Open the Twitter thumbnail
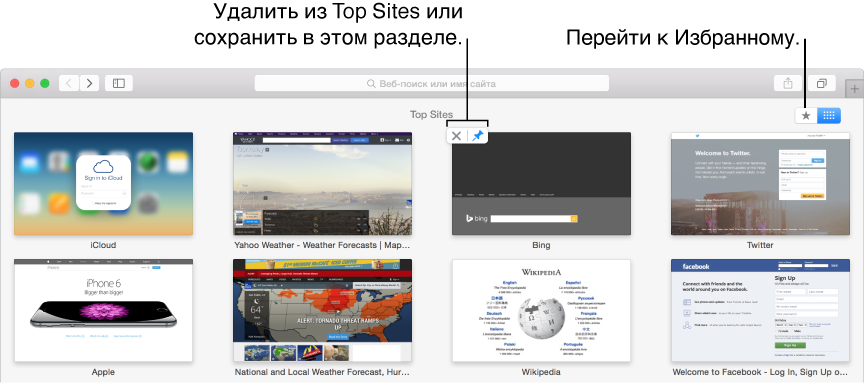The height and width of the screenshot is (384, 866). point(760,183)
